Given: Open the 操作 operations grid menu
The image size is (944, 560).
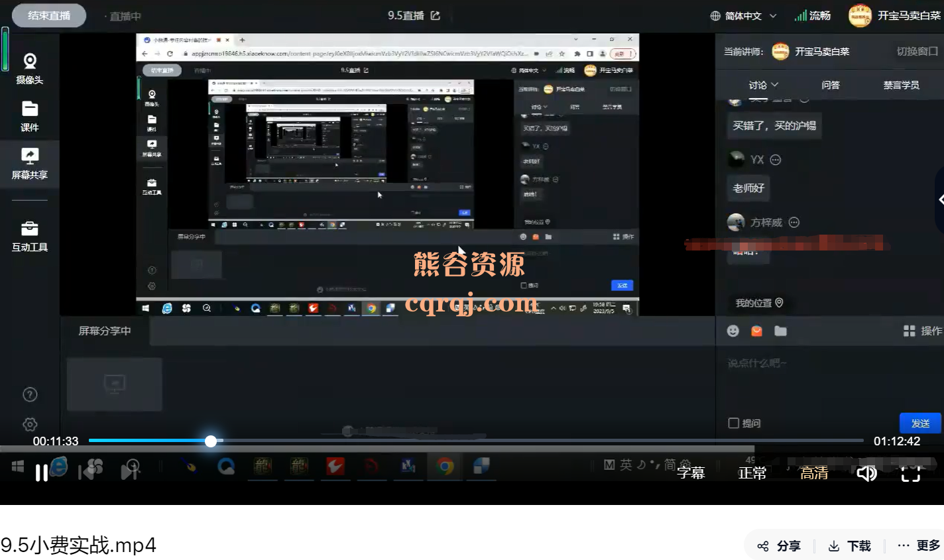Looking at the screenshot, I should click(922, 331).
